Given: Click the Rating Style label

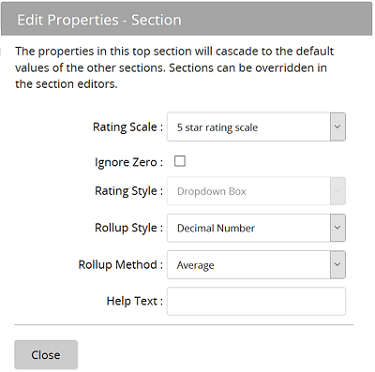Looking at the screenshot, I should pyautogui.click(x=129, y=191).
